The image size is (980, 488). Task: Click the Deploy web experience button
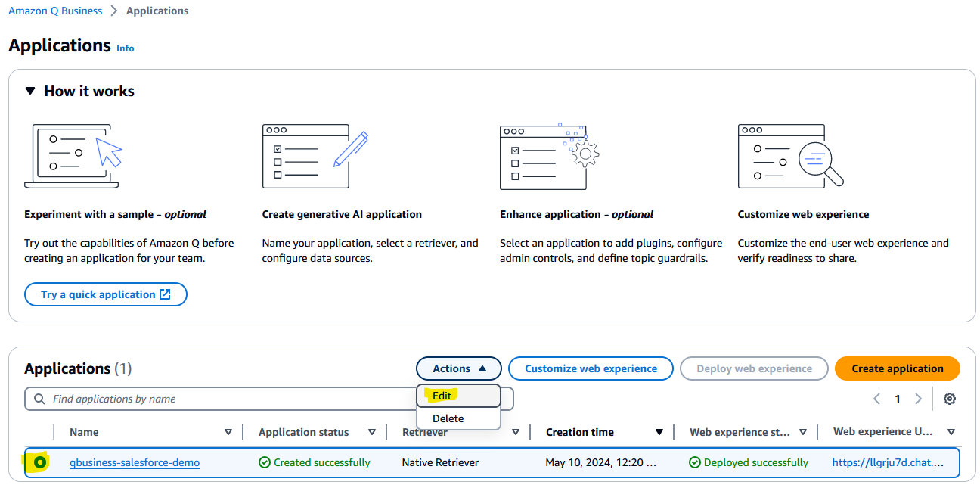pos(754,368)
